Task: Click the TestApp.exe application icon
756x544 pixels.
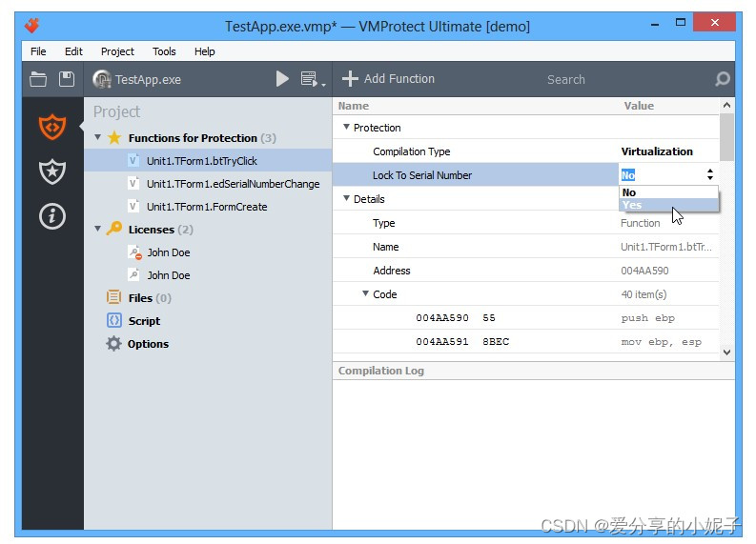Action: (102, 79)
